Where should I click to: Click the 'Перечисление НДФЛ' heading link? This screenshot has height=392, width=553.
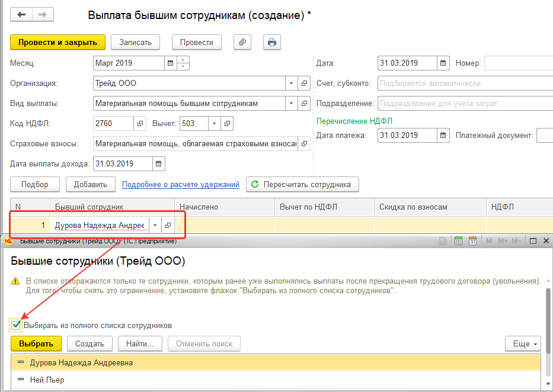point(354,121)
